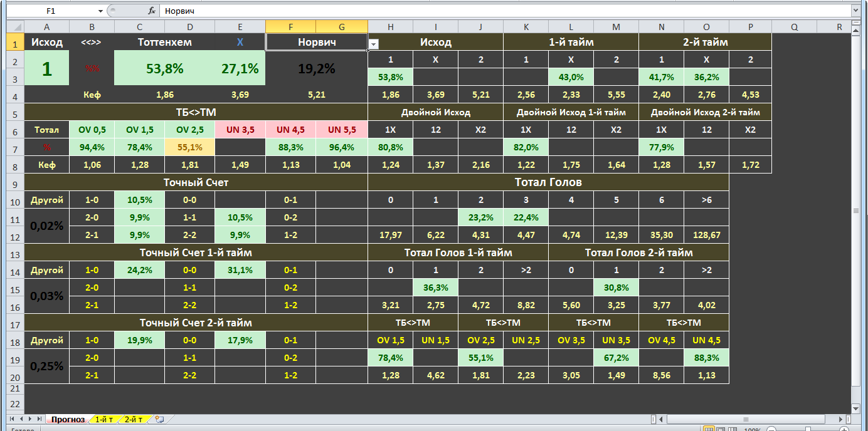The image size is (868, 431).
Task: Select the 67,2% cell under UN 3,5
Action: point(616,358)
